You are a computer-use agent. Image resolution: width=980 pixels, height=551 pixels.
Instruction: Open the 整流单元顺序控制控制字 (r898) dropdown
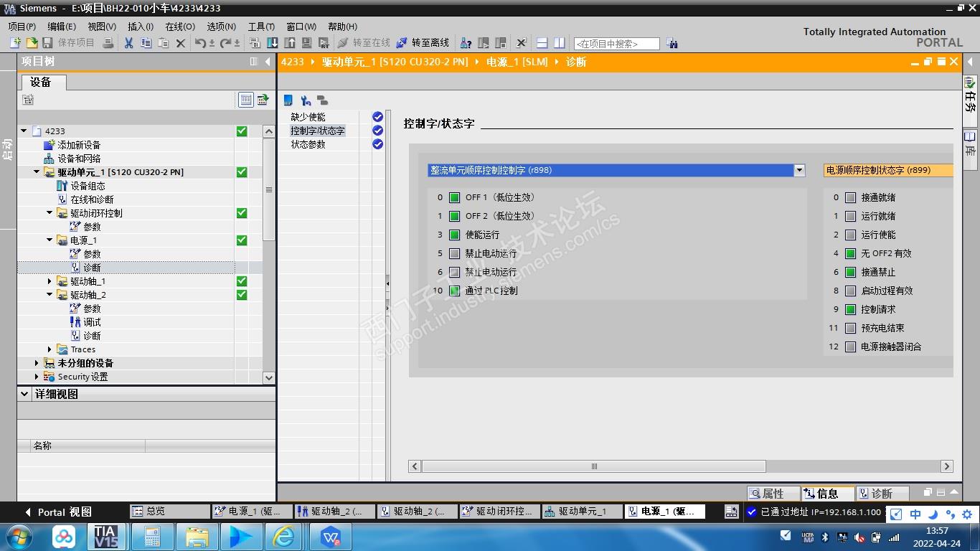click(x=799, y=170)
